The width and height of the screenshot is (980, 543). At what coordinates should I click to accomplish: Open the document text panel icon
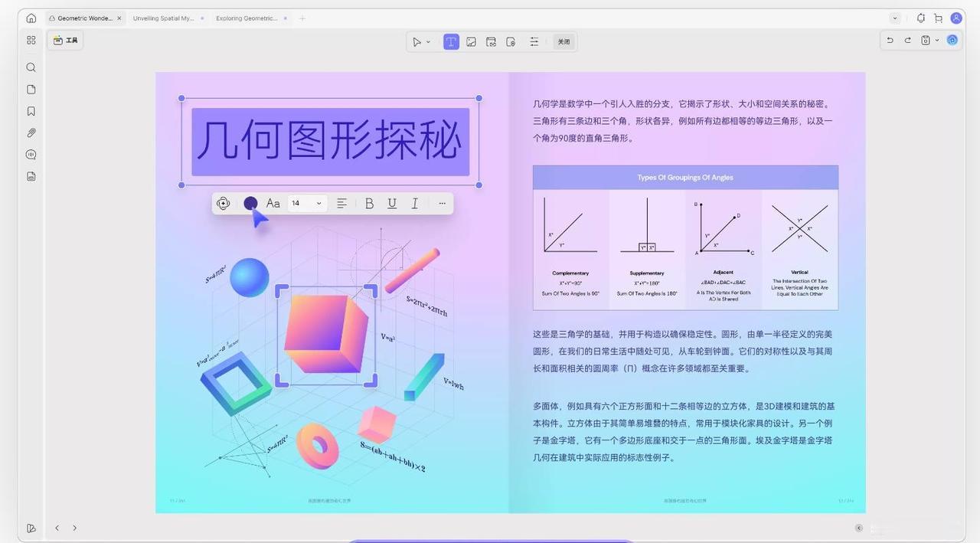pyautogui.click(x=31, y=176)
